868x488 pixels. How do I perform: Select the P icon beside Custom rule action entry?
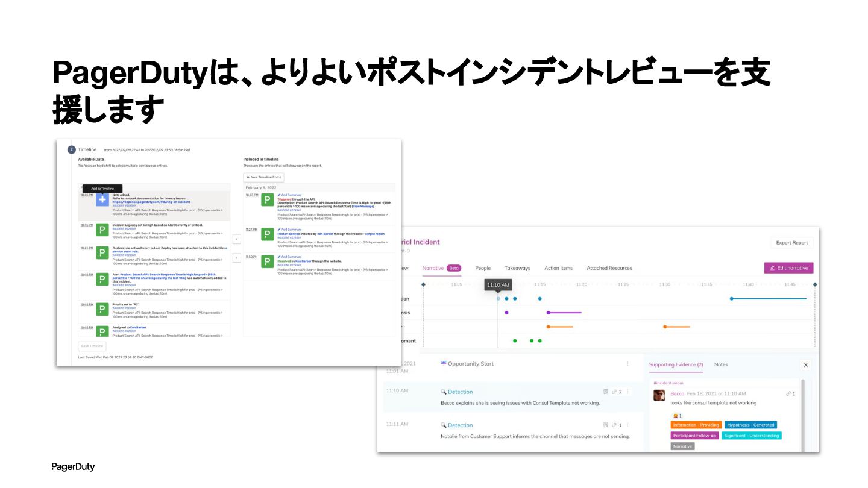coord(102,253)
